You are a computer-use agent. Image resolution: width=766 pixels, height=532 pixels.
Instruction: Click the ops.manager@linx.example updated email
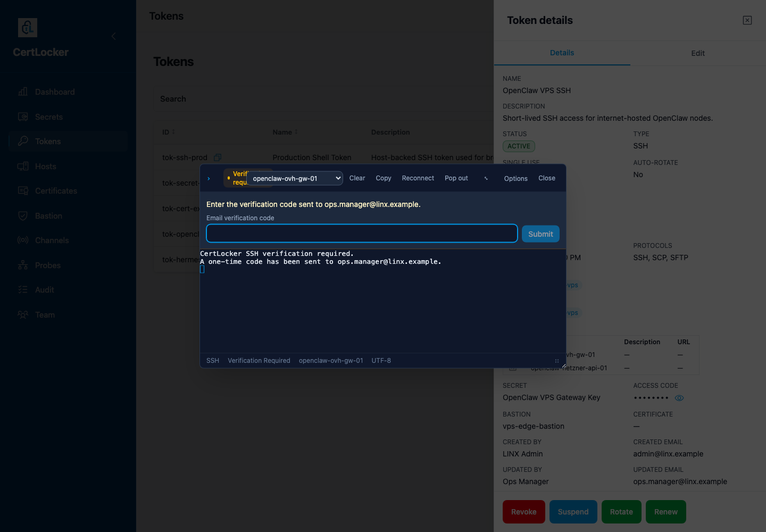coord(680,481)
